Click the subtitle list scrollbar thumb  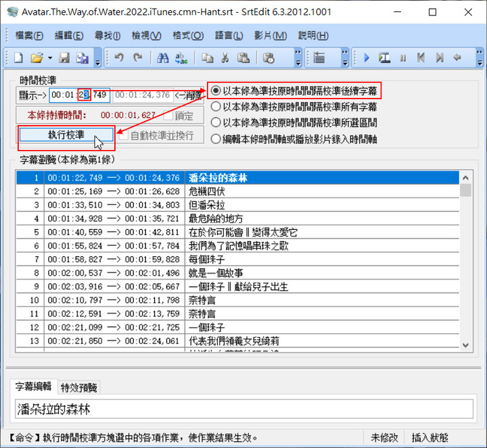[465, 190]
